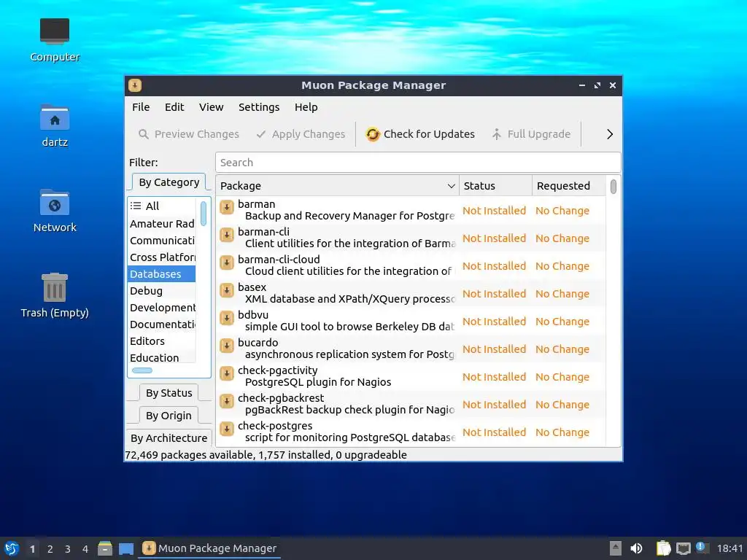Click the clipboard manager tray icon
The height and width of the screenshot is (560, 747).
663,548
